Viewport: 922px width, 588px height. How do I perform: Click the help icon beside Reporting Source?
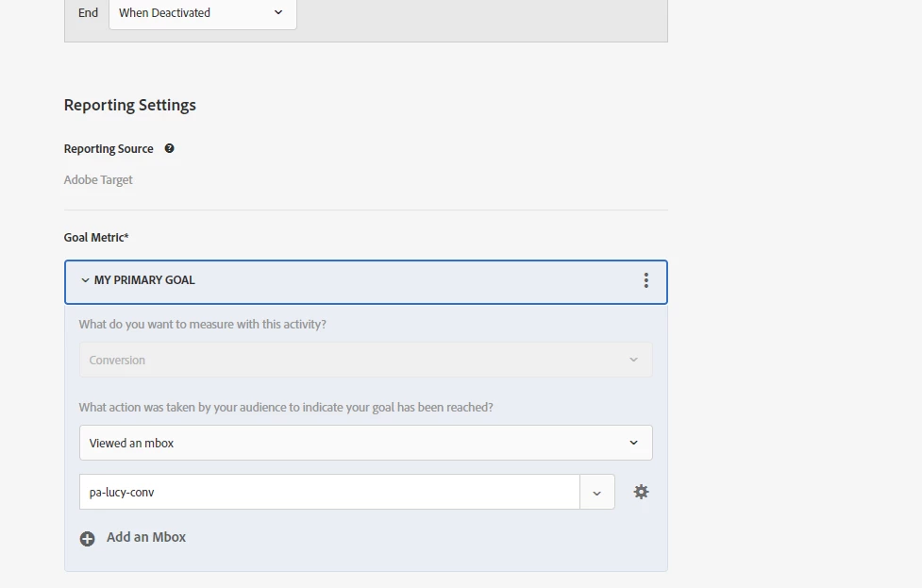tap(169, 148)
